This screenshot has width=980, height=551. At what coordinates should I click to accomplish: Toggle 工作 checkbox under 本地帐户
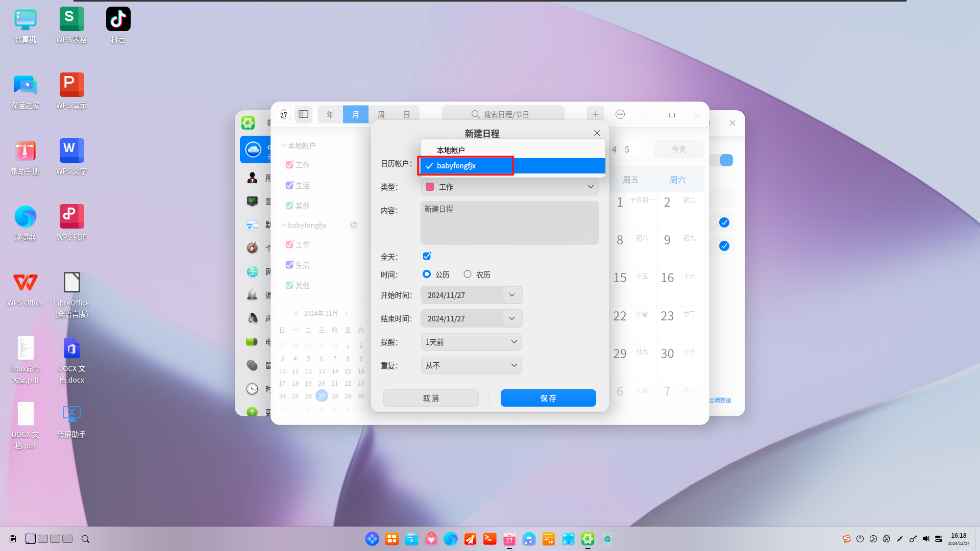289,165
